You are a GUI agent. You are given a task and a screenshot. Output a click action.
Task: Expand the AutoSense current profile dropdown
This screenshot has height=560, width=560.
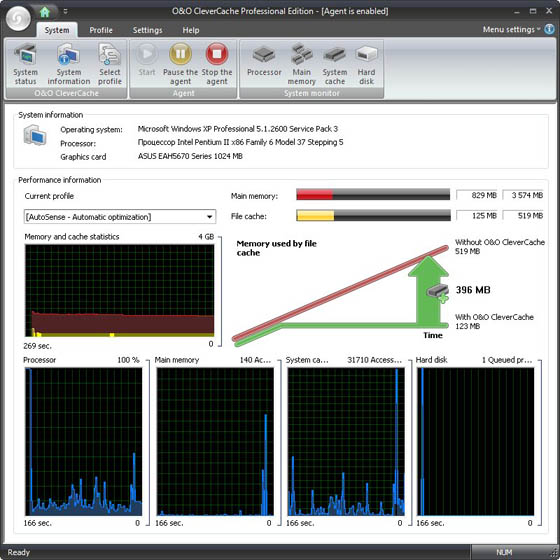[x=120, y=217]
